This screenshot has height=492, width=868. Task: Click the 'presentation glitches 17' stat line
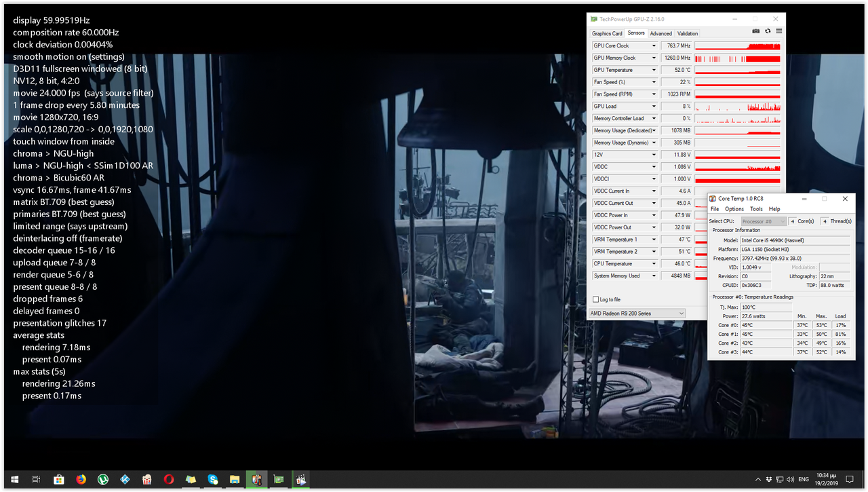click(x=60, y=323)
